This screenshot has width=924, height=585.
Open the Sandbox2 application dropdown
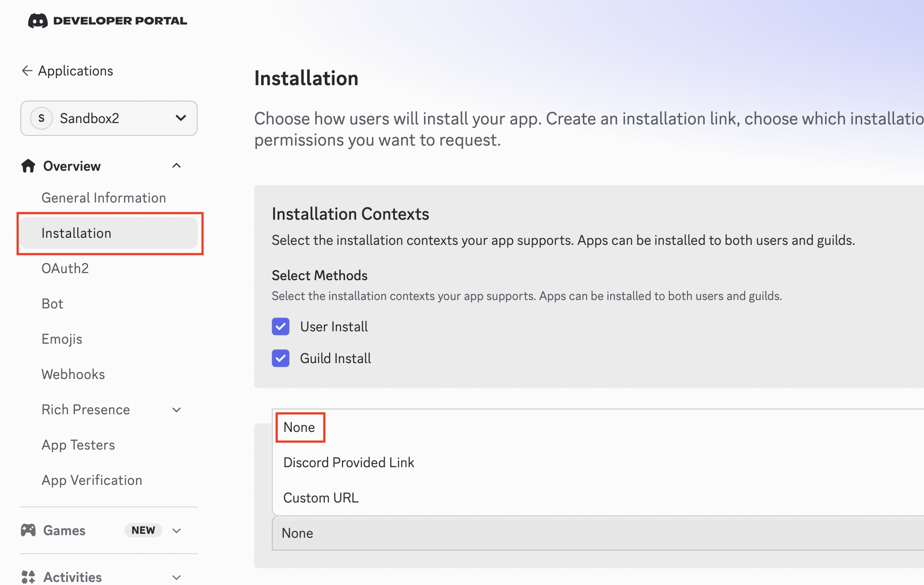[x=180, y=118]
